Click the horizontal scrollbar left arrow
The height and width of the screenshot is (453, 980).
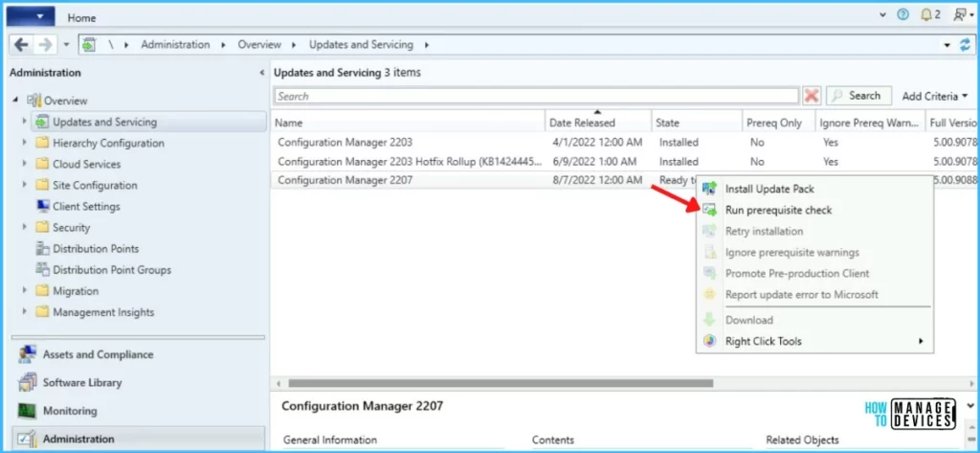[278, 383]
